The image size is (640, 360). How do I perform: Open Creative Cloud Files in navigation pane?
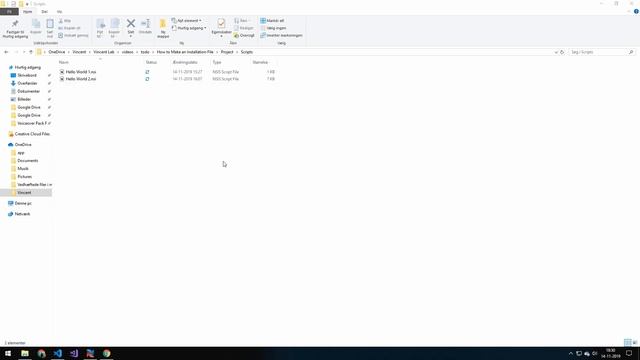point(32,134)
